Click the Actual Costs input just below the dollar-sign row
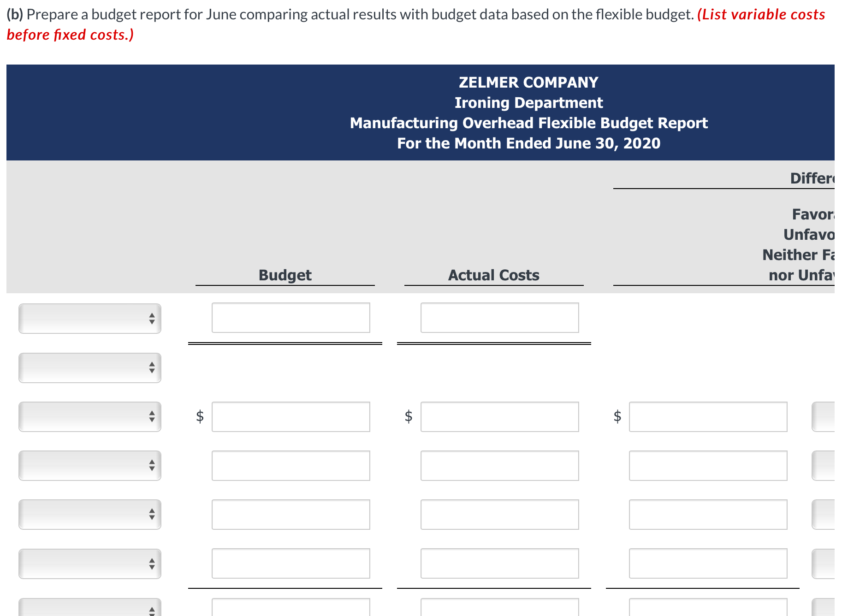Image resolution: width=842 pixels, height=616 pixels. click(500, 466)
